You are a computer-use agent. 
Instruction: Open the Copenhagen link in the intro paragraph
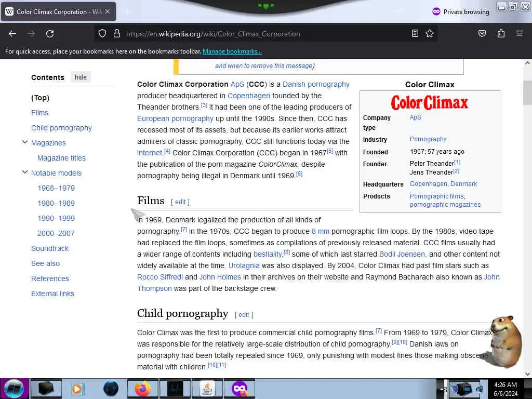click(x=249, y=96)
